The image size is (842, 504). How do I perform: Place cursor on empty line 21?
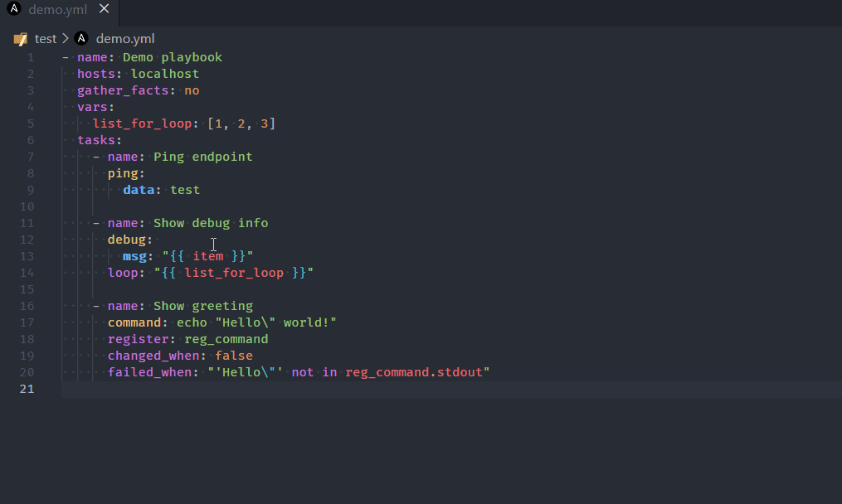[451, 389]
